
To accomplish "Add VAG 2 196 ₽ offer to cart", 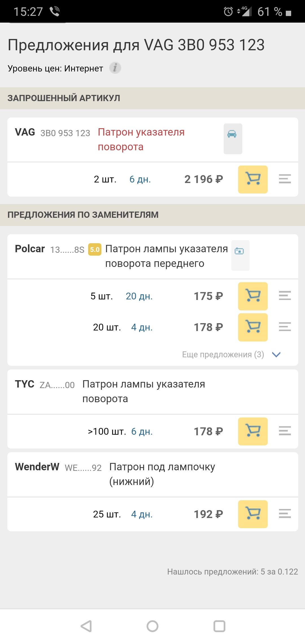I will 253,179.
